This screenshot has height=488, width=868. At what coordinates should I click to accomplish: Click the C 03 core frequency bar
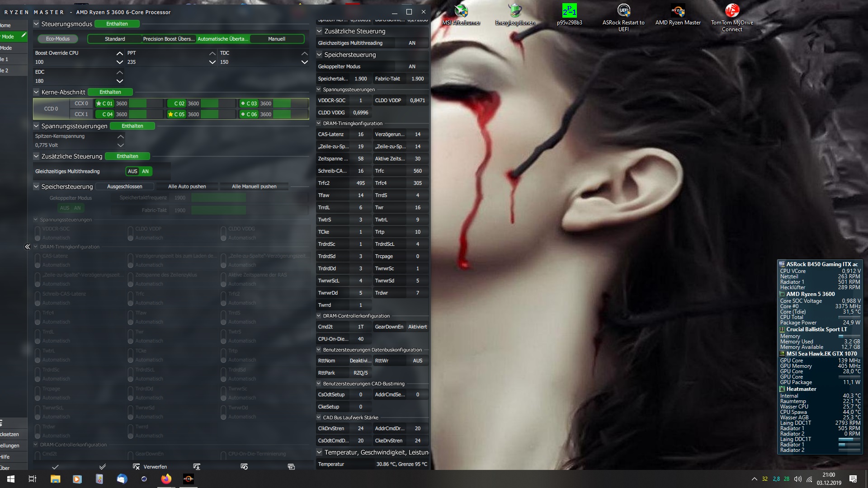(282, 103)
